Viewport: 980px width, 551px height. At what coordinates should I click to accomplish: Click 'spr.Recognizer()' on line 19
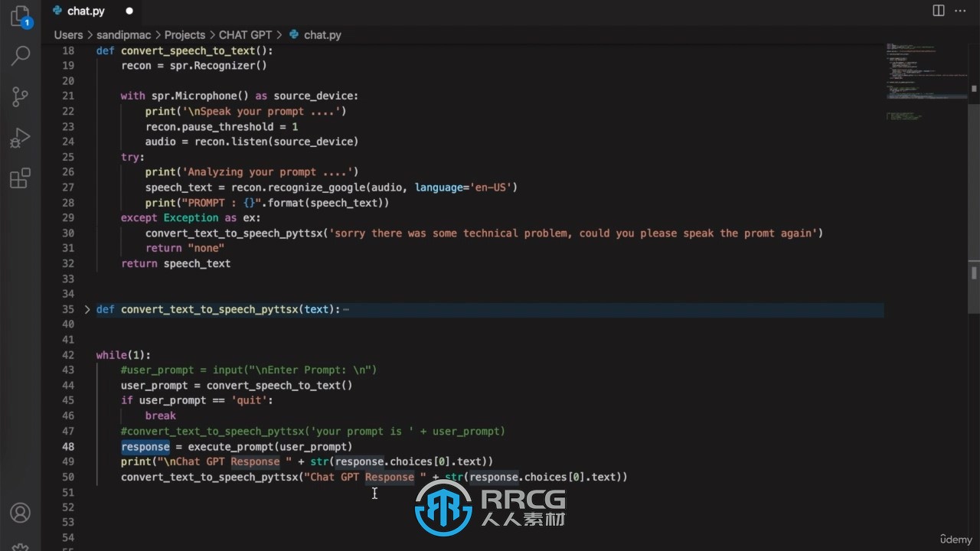[218, 66]
